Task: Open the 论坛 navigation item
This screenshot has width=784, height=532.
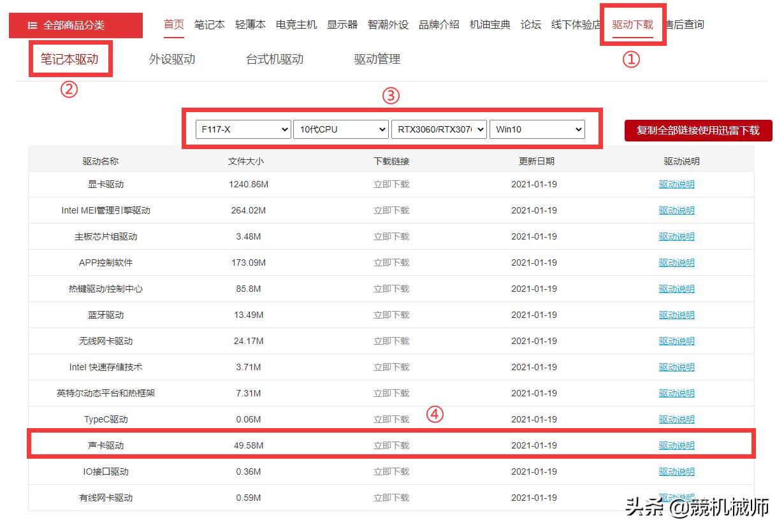Action: 530,24
